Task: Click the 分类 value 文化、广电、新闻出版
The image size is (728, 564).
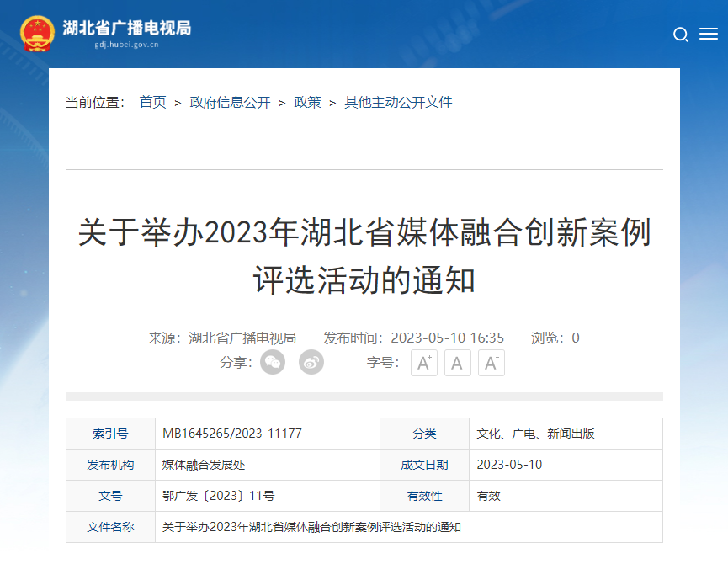Action: coord(535,434)
